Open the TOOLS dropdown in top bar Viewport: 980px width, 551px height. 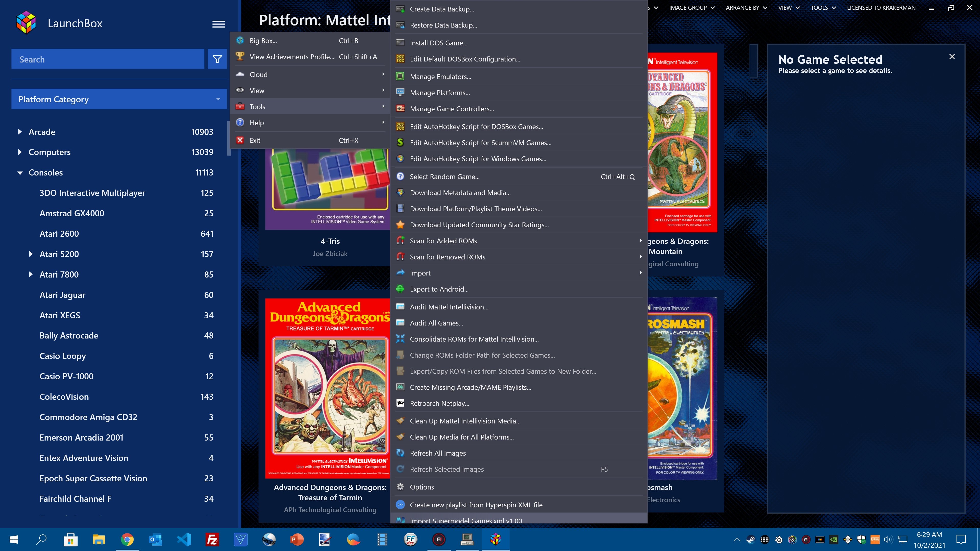coord(823,8)
